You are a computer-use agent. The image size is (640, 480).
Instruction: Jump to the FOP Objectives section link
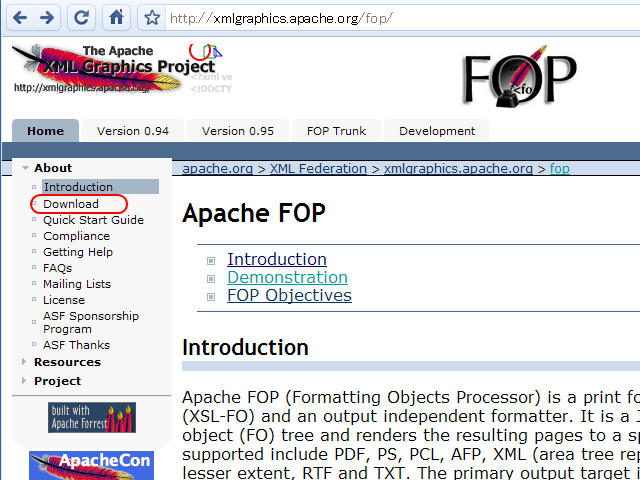[289, 295]
